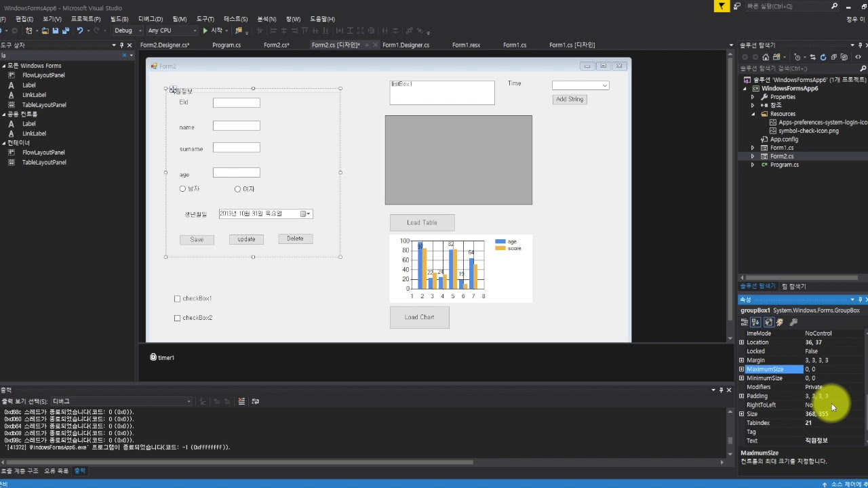Click the Save file toolbar icon
Image resolution: width=868 pixels, height=488 pixels.
(55, 30)
